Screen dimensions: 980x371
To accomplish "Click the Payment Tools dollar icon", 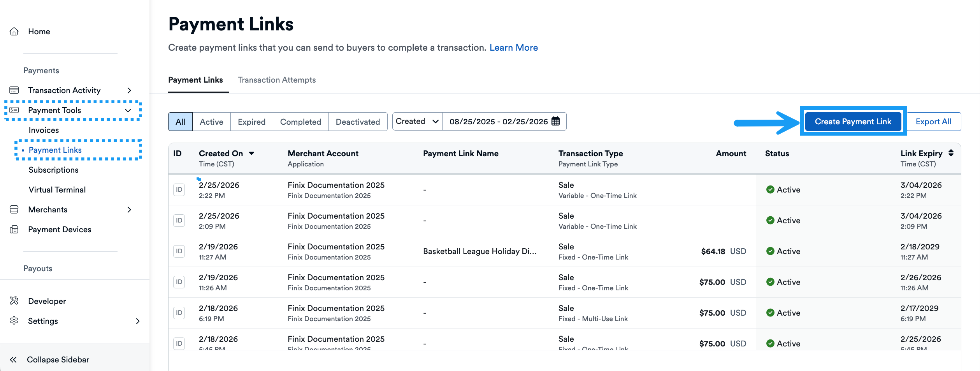I will click(14, 110).
